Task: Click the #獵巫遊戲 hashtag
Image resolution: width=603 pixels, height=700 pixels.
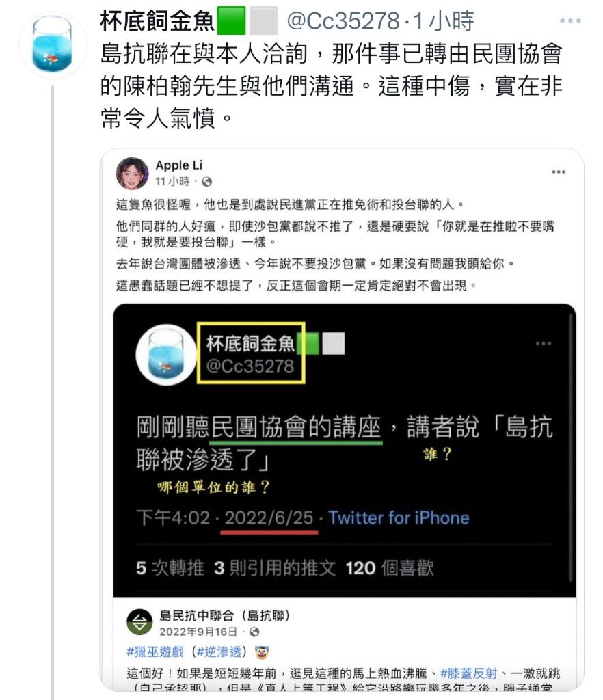Action: (x=155, y=651)
